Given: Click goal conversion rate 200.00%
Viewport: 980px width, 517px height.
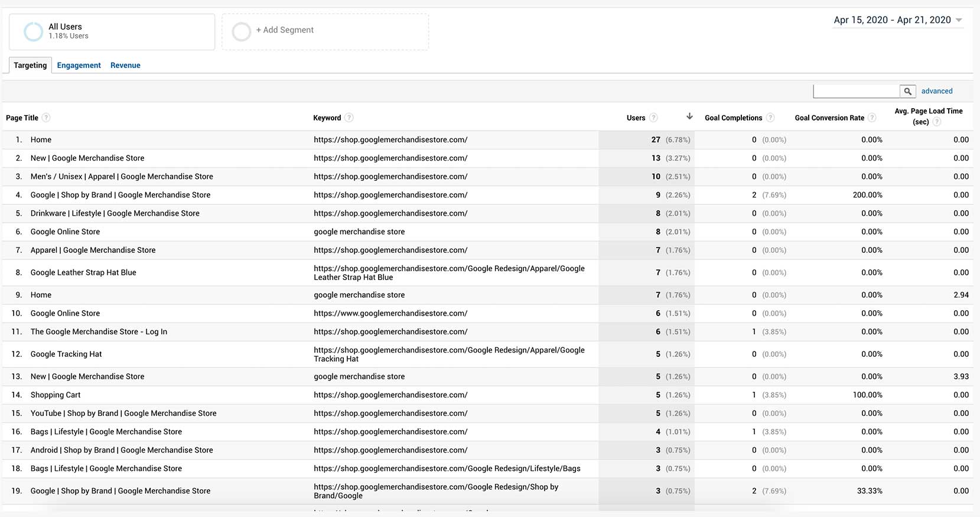Looking at the screenshot, I should click(867, 194).
